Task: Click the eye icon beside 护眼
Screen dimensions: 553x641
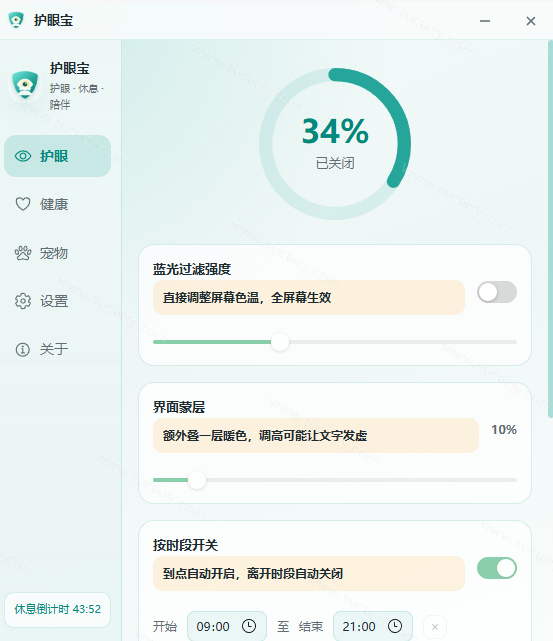Action: (x=23, y=156)
